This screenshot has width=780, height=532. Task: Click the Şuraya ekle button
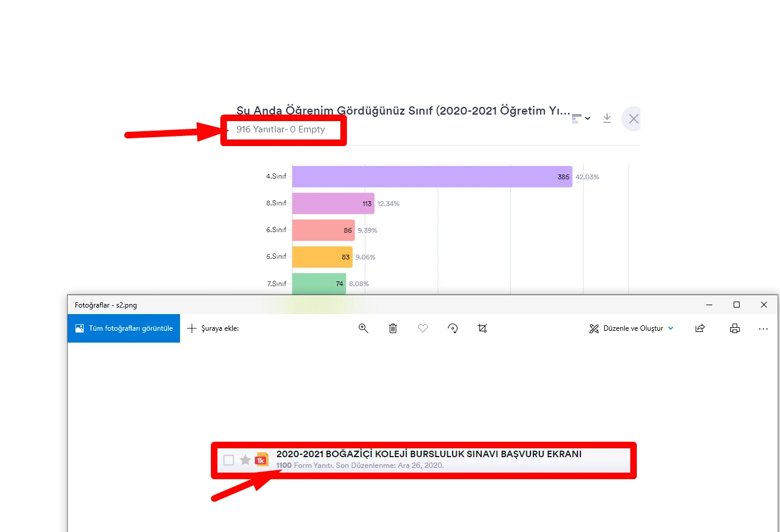[x=213, y=328]
